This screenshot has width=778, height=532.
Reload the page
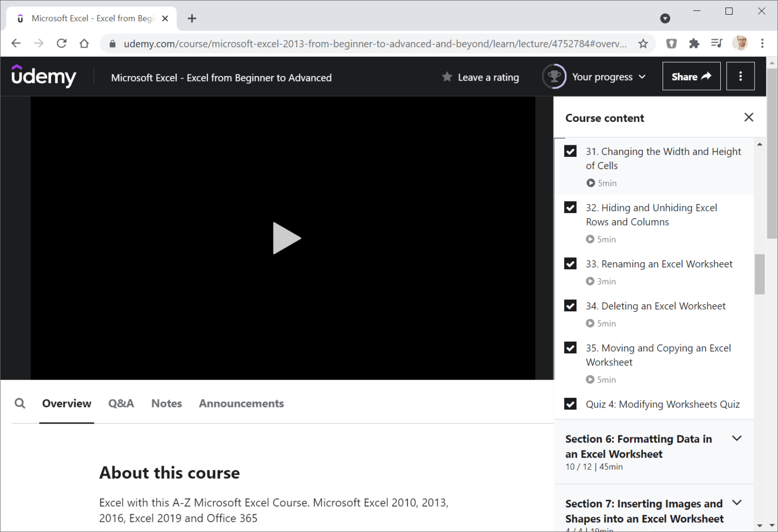(62, 44)
